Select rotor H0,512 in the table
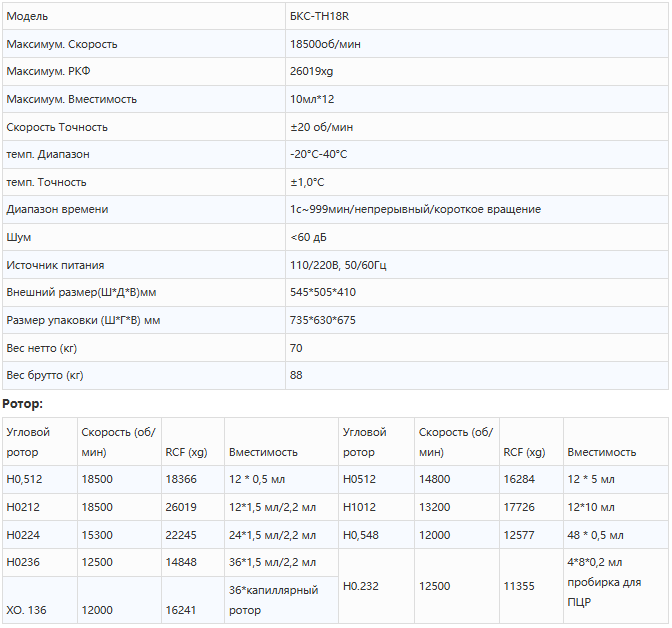Viewport: 672px width, 628px height. point(25,479)
